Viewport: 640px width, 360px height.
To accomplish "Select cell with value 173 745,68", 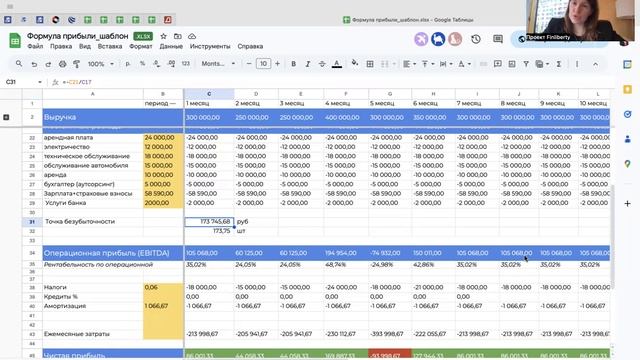I will [209, 222].
